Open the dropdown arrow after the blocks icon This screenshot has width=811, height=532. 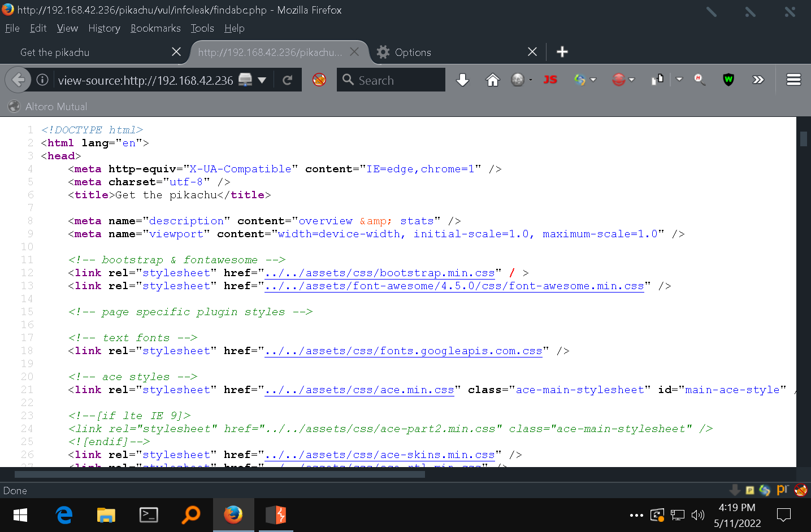[x=679, y=80]
